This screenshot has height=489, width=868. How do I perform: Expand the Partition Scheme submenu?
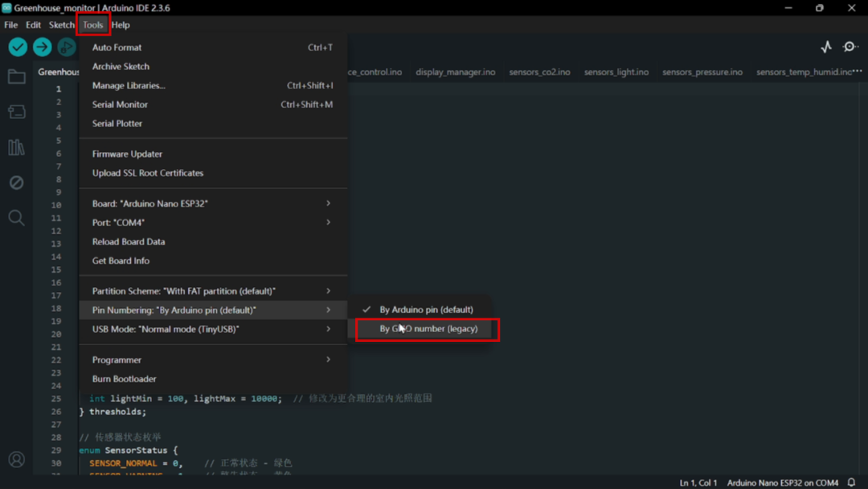(x=212, y=290)
